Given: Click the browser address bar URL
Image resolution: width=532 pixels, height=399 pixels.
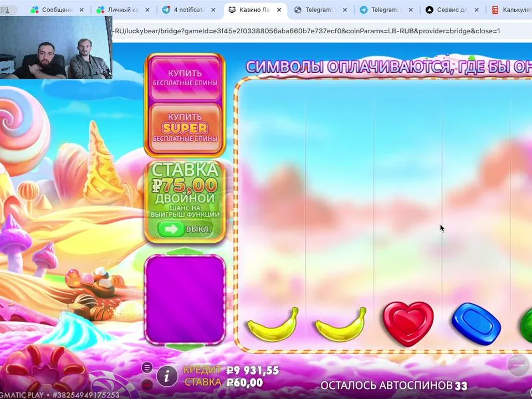Looking at the screenshot, I should [x=307, y=31].
